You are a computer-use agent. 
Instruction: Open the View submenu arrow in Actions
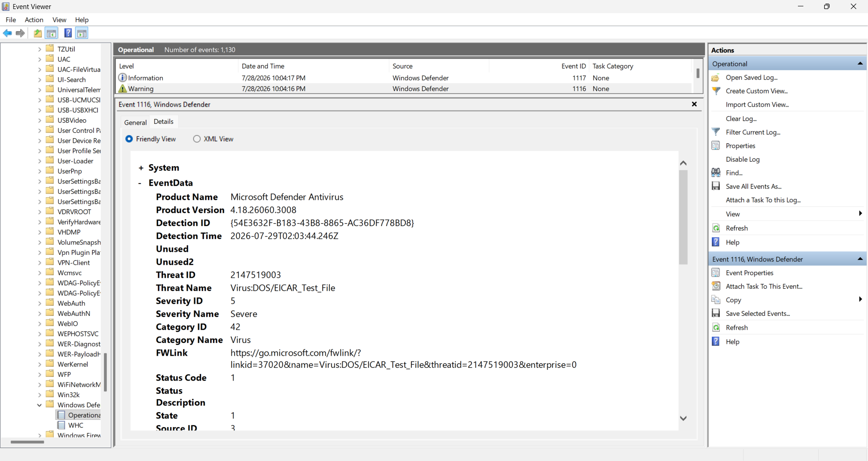[860, 214]
